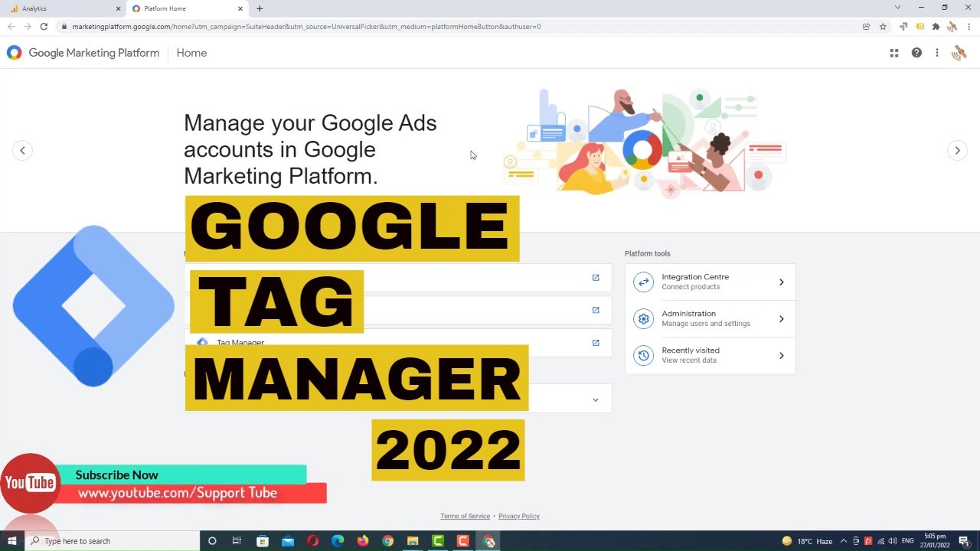Open the Windows Start menu
This screenshot has width=980, height=551.
12,541
